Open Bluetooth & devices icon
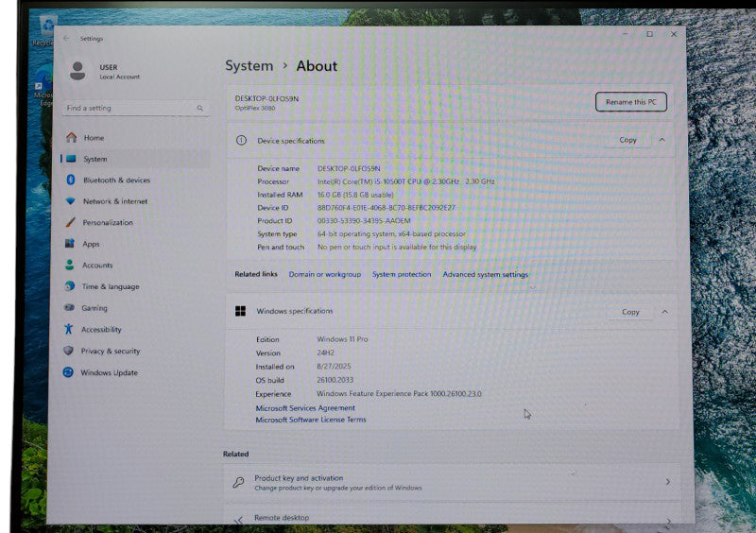Viewport: 756px width, 533px height. [70, 180]
